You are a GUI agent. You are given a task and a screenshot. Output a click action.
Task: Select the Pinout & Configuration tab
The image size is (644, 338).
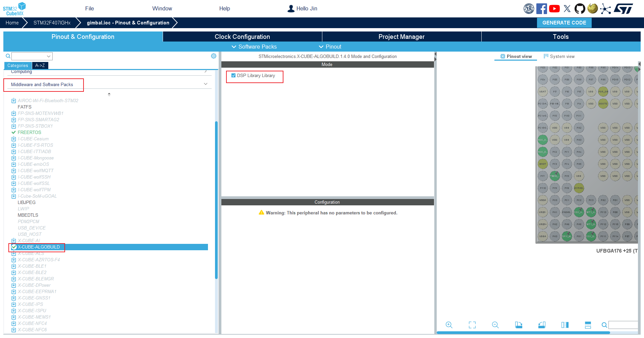click(83, 37)
